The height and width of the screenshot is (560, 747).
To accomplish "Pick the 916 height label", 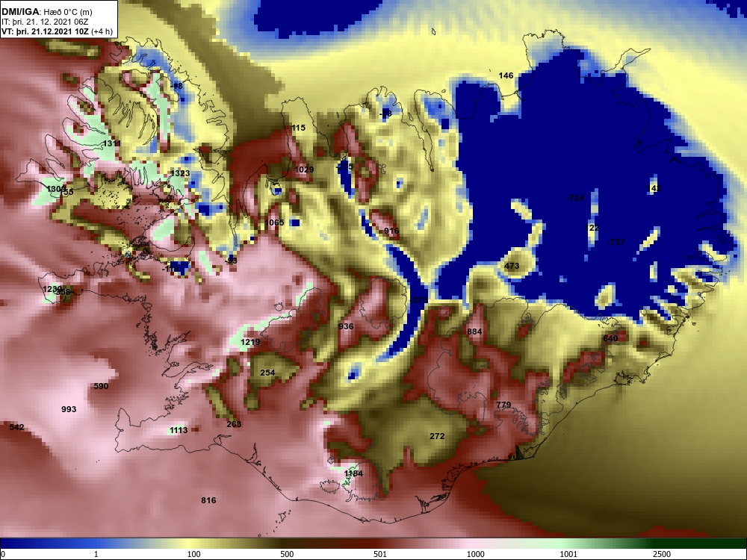I will pyautogui.click(x=391, y=231).
